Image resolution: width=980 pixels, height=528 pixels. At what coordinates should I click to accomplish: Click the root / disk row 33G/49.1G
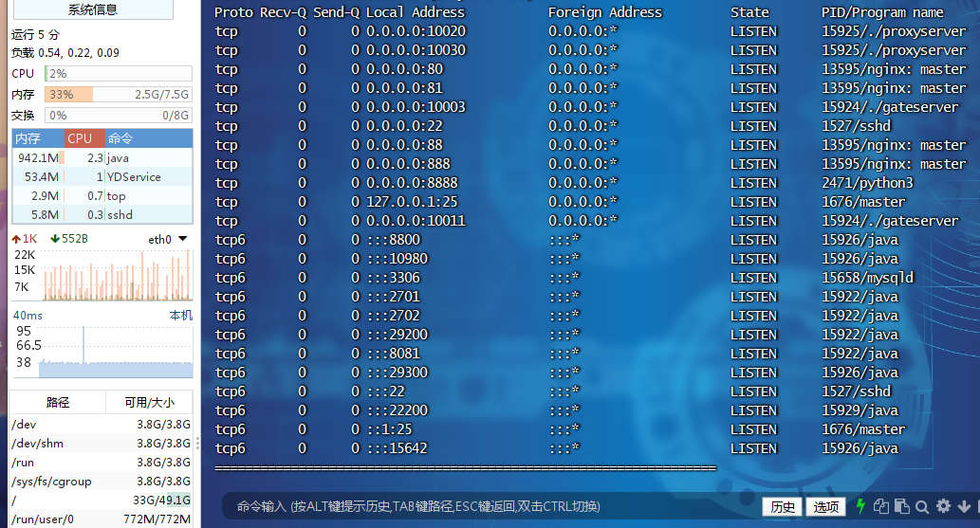click(102, 500)
